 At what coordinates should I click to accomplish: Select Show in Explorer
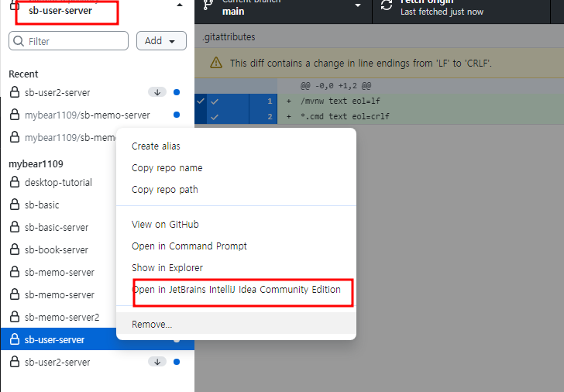pyautogui.click(x=167, y=267)
